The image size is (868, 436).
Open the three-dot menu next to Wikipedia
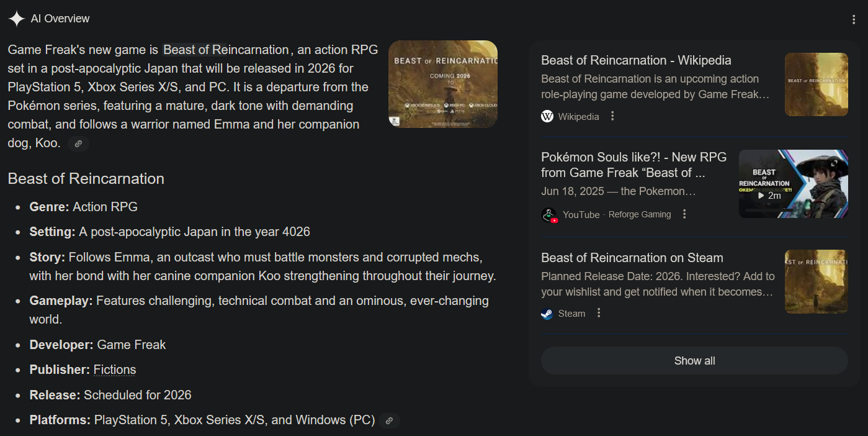pyautogui.click(x=612, y=116)
